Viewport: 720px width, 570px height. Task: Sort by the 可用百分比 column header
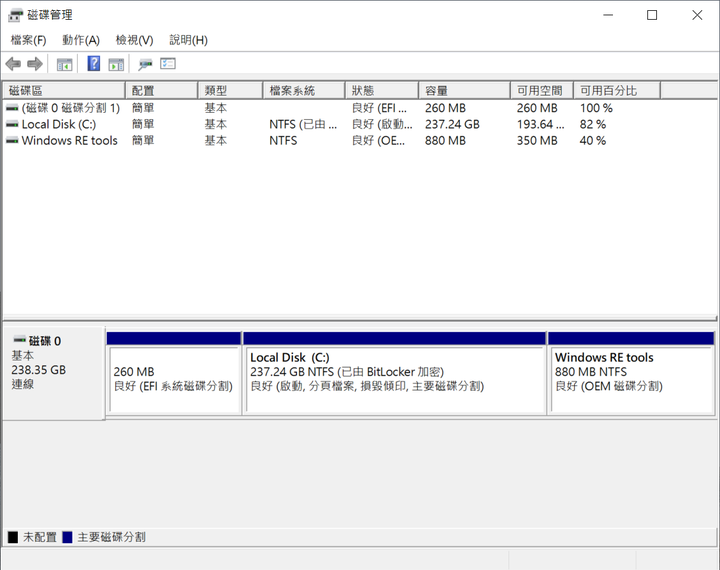(x=617, y=90)
